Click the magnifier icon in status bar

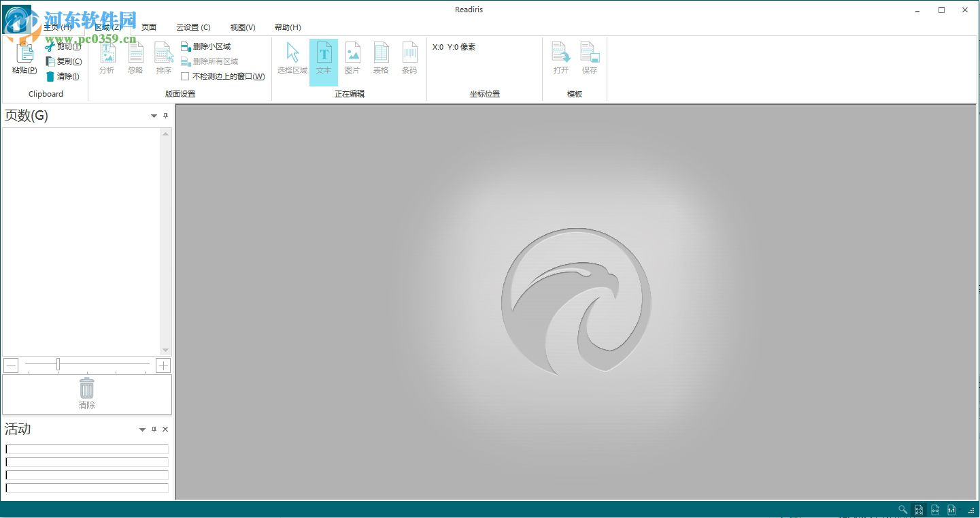(x=903, y=510)
